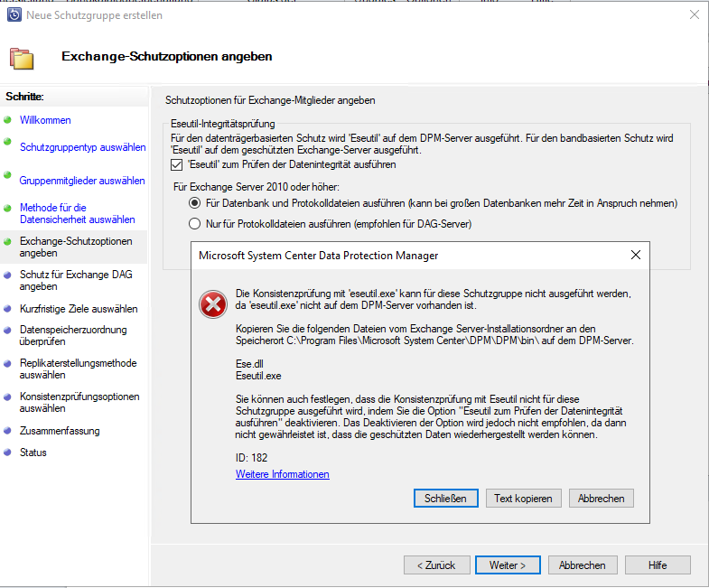Click green bullet beside Methode für die Datensicherheit
This screenshot has height=588, width=709.
tap(7, 208)
